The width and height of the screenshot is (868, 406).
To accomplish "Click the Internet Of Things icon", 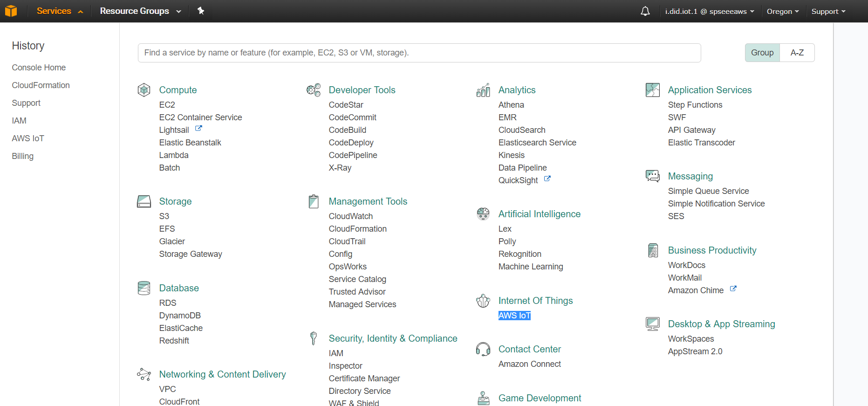I will pos(483,301).
